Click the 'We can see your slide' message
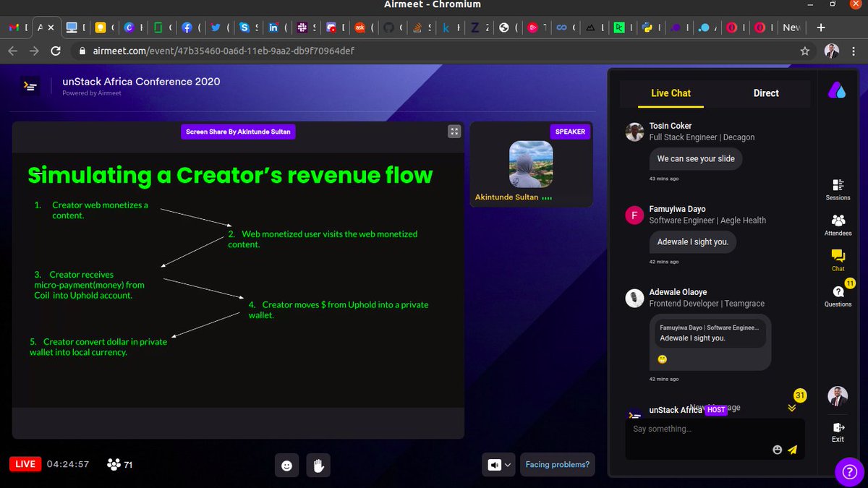868x488 pixels. click(x=696, y=158)
